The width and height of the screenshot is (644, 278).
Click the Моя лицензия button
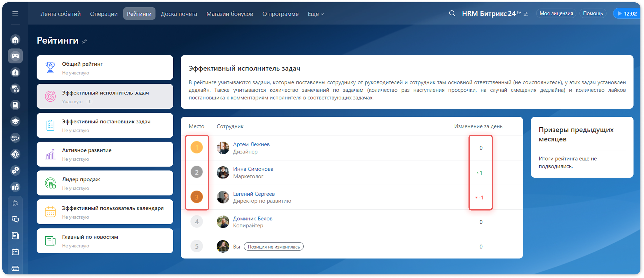tap(556, 13)
